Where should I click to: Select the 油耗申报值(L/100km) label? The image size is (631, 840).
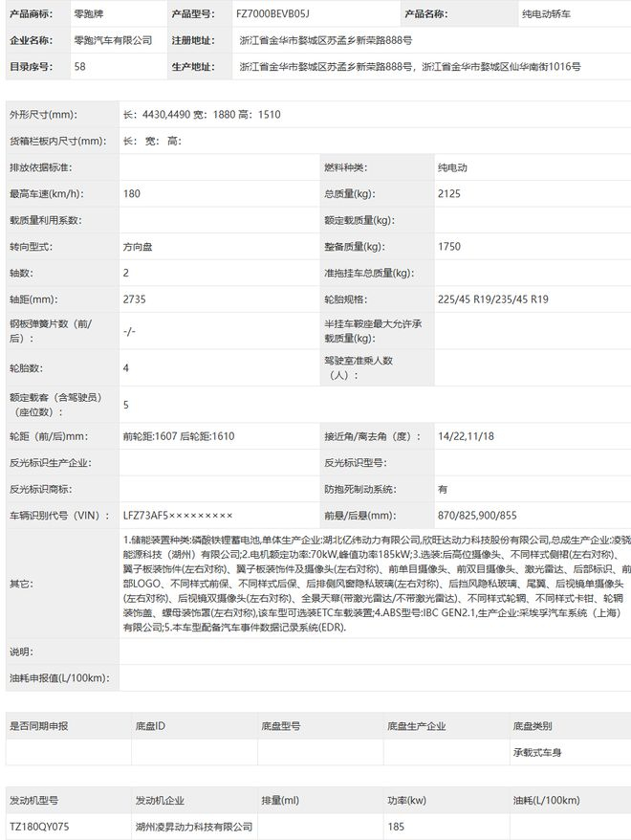(x=59, y=677)
